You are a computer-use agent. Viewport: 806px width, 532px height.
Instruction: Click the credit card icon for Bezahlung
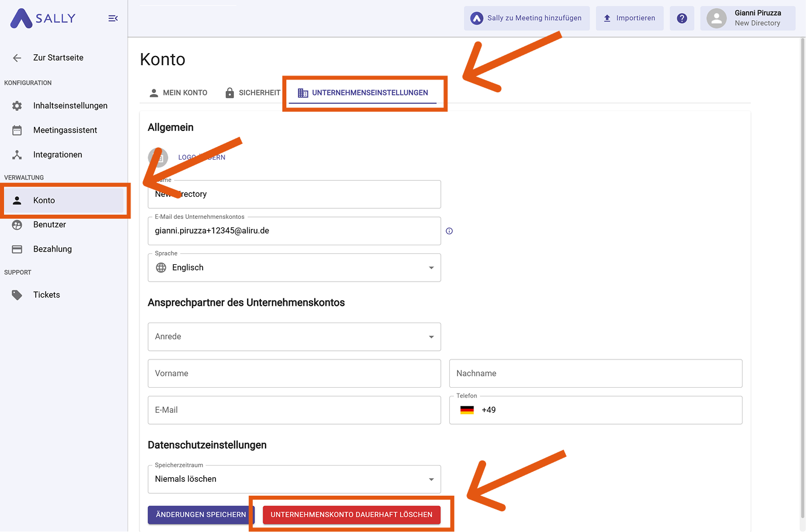pyautogui.click(x=17, y=249)
